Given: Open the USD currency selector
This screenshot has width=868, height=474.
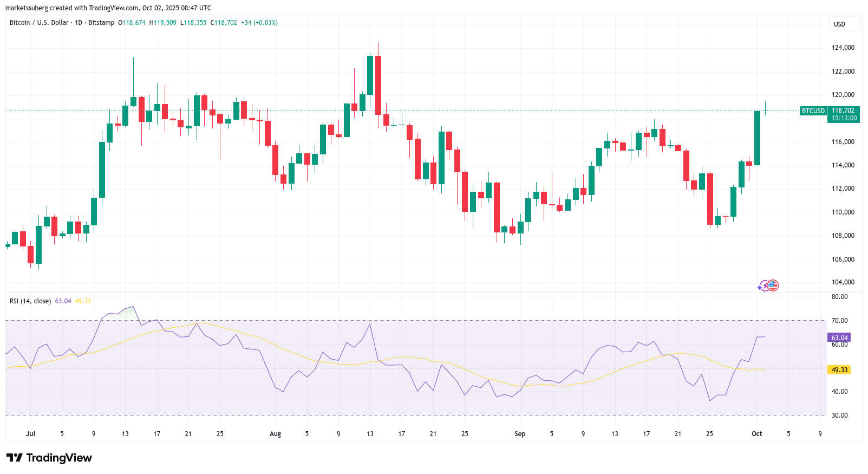Looking at the screenshot, I should coord(839,24).
